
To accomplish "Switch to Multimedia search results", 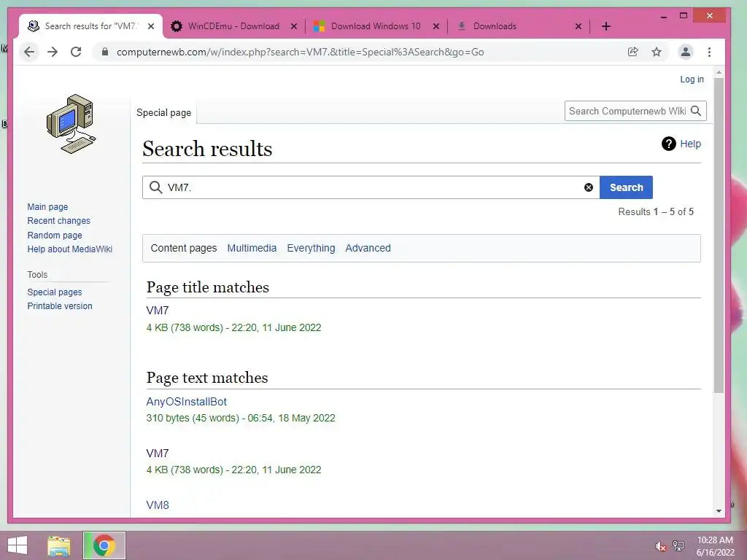I will pyautogui.click(x=252, y=248).
